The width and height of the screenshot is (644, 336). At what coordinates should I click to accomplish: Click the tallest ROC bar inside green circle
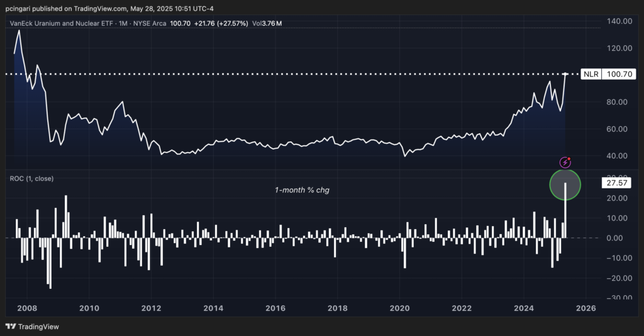pos(565,210)
